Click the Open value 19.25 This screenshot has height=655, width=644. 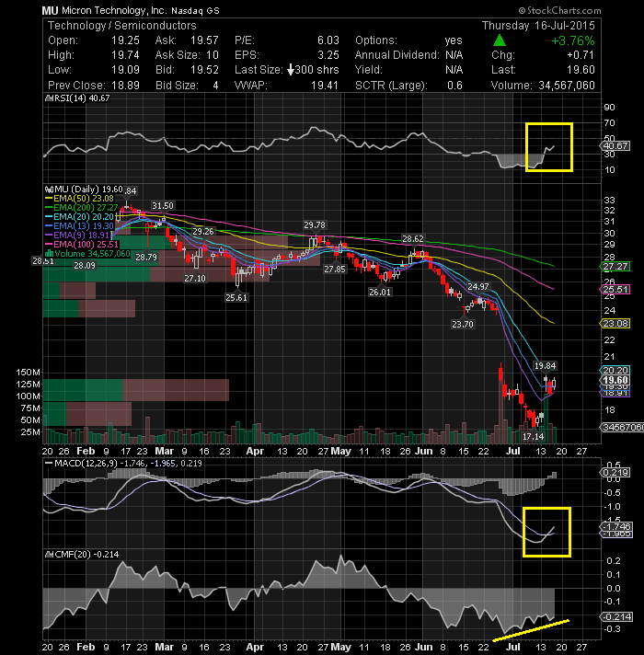coord(125,40)
